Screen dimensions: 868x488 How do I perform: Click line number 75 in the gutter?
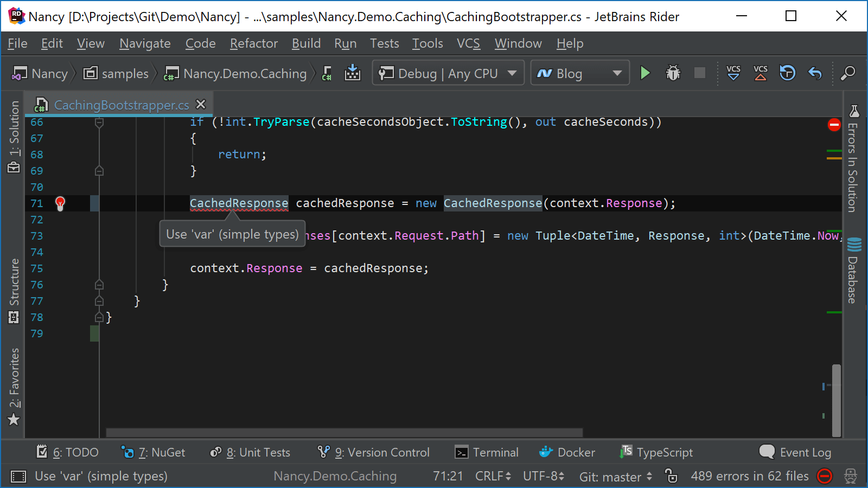(37, 268)
